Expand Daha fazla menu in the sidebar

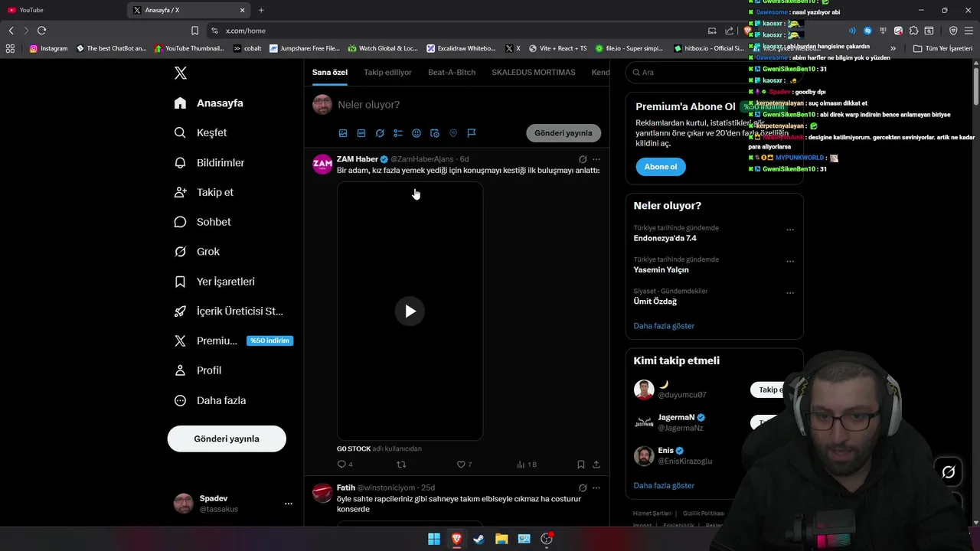(211, 400)
